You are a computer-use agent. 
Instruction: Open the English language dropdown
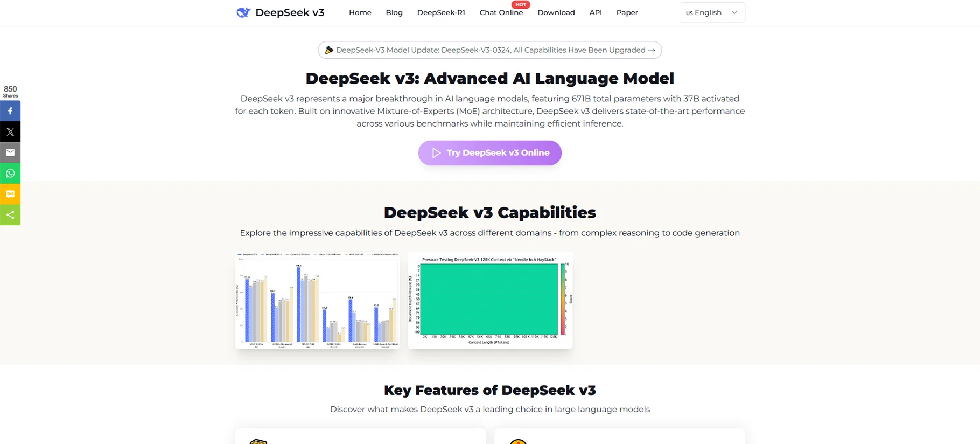point(712,12)
